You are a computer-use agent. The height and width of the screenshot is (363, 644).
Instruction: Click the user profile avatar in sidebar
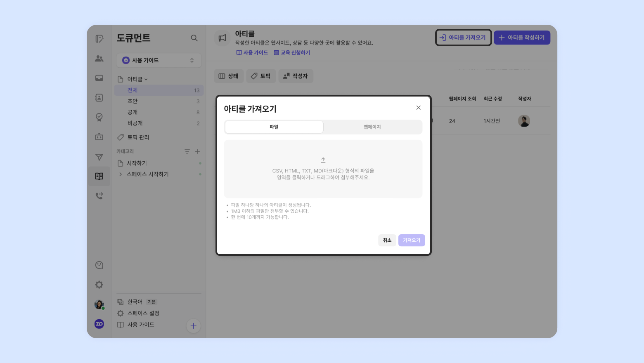click(99, 304)
